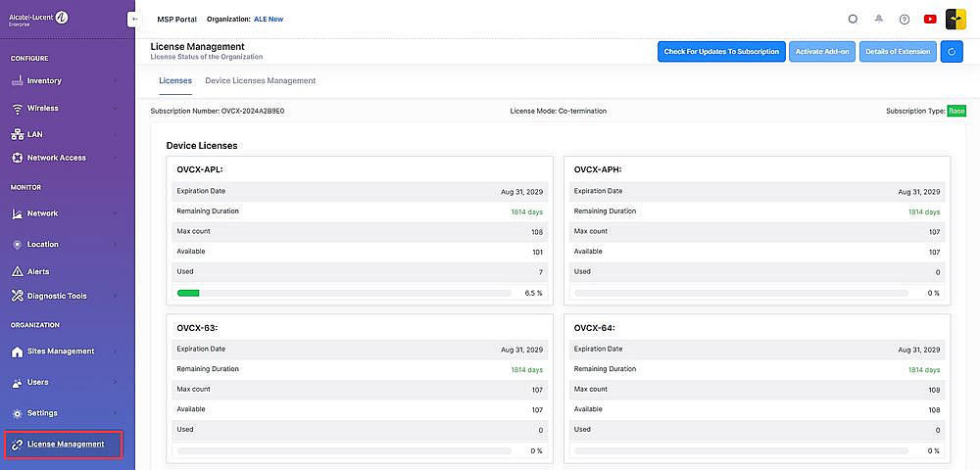Collapse the sidebar with the back arrow
The width and height of the screenshot is (980, 470).
coord(134,19)
